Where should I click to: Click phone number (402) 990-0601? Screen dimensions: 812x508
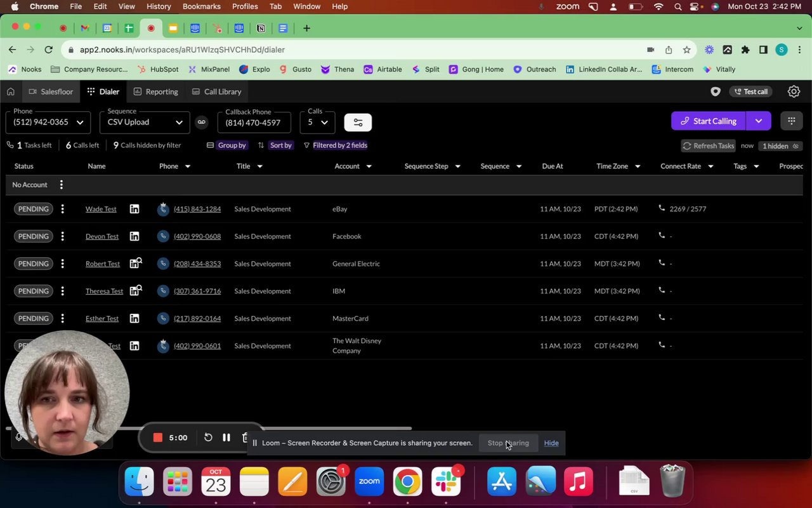197,346
